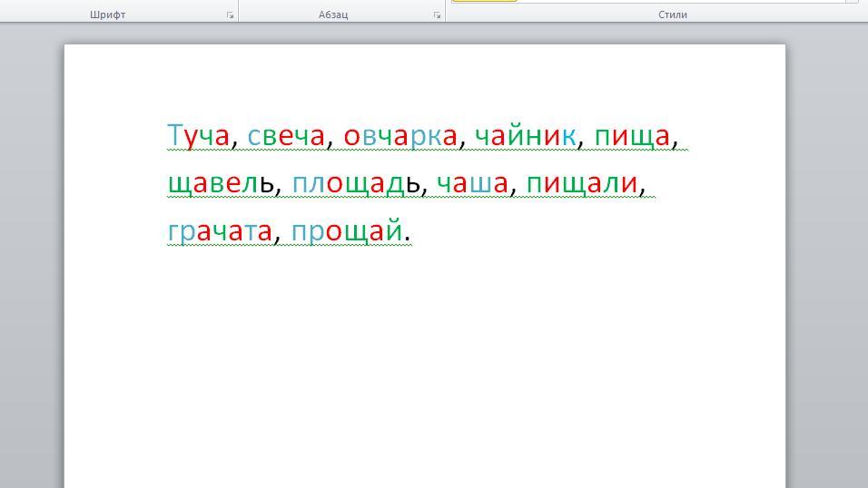This screenshot has height=488, width=868.
Task: Select the highlighted style in the styles gallery
Action: coord(484,1)
